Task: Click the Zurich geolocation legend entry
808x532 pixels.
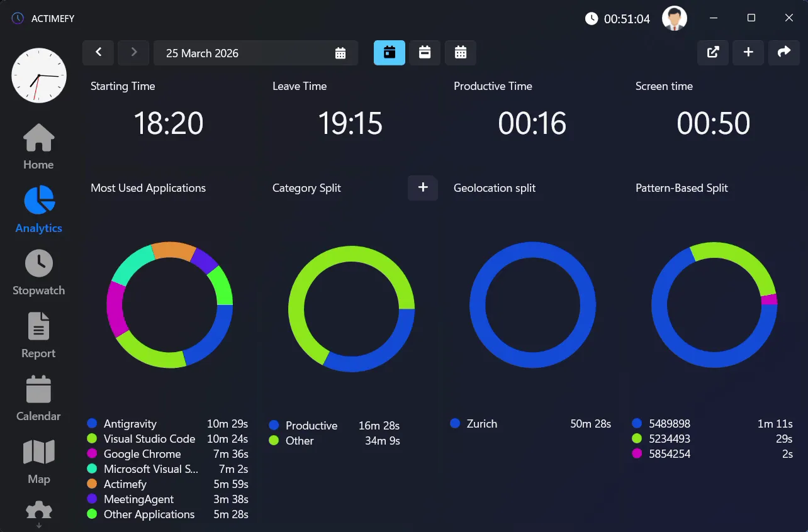Action: click(x=481, y=423)
